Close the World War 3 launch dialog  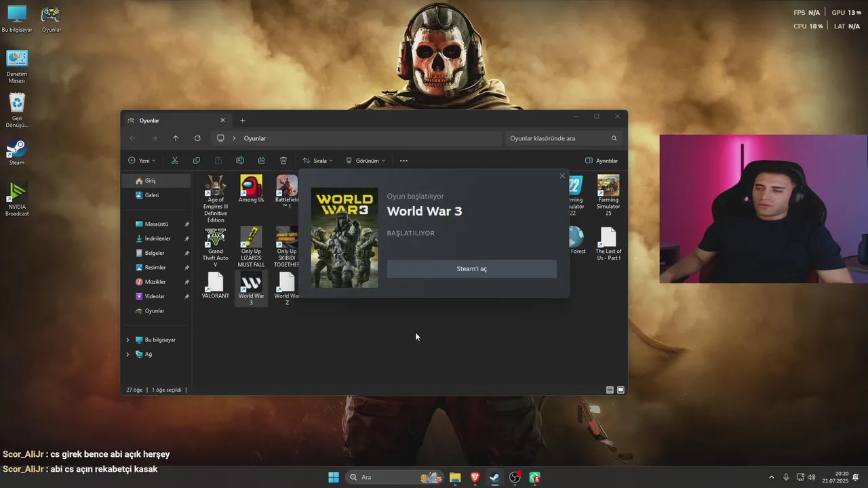coord(562,176)
